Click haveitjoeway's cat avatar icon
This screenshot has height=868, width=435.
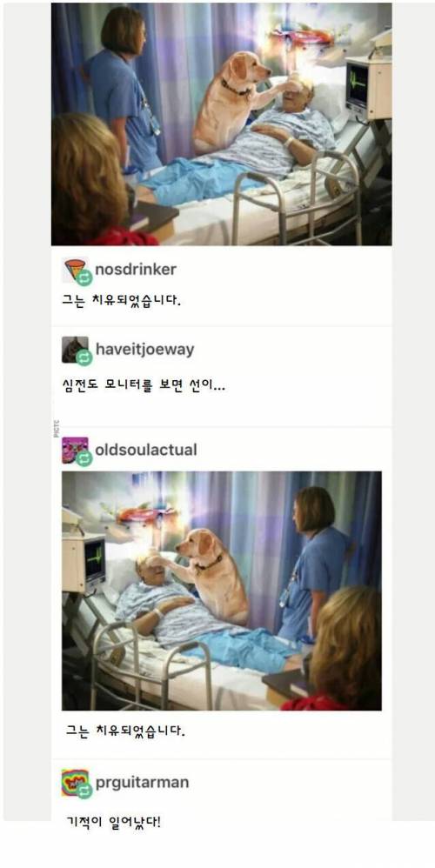coord(75,350)
